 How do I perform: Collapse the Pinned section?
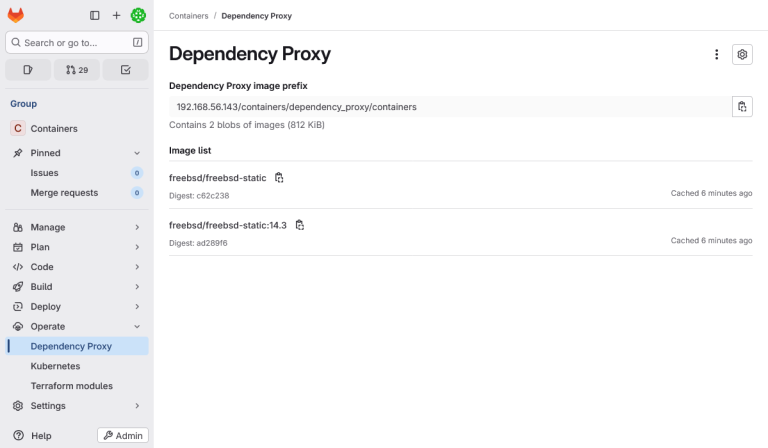(137, 153)
